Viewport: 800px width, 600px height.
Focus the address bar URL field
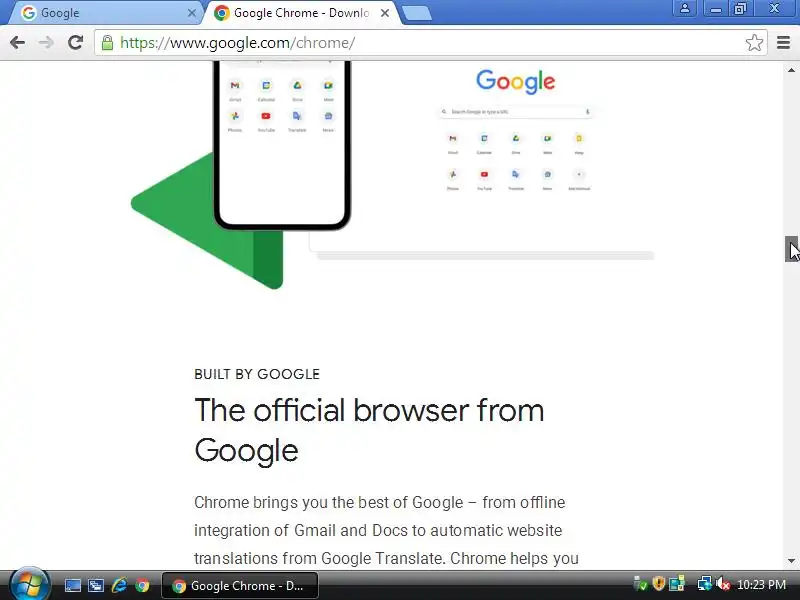pos(429,43)
